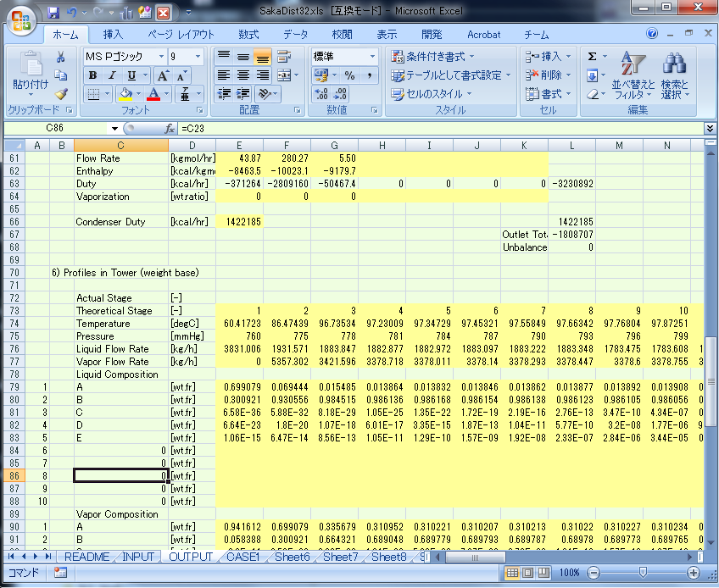Viewport: 719px width, 588px height.
Task: Switch to the INPUT sheet tab
Action: [x=138, y=557]
